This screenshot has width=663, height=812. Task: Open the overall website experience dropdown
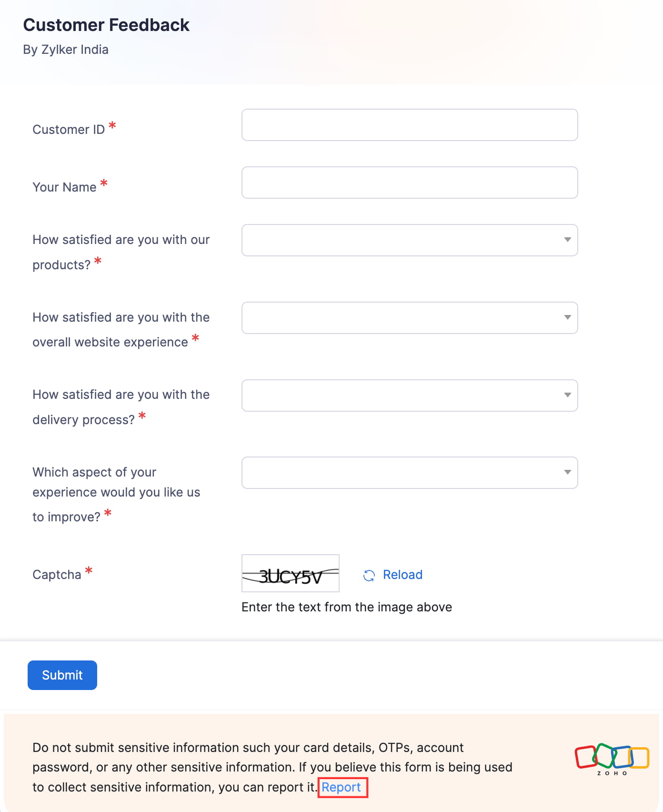click(x=410, y=318)
